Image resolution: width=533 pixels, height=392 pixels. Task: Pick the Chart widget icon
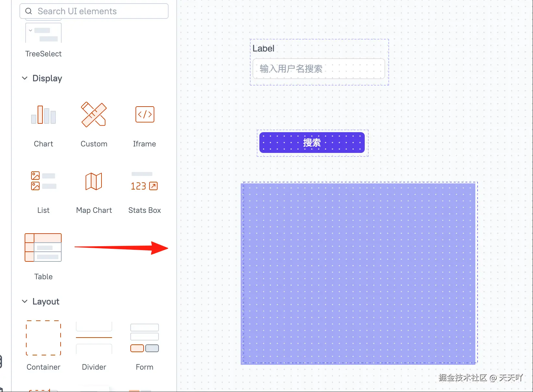(x=43, y=115)
